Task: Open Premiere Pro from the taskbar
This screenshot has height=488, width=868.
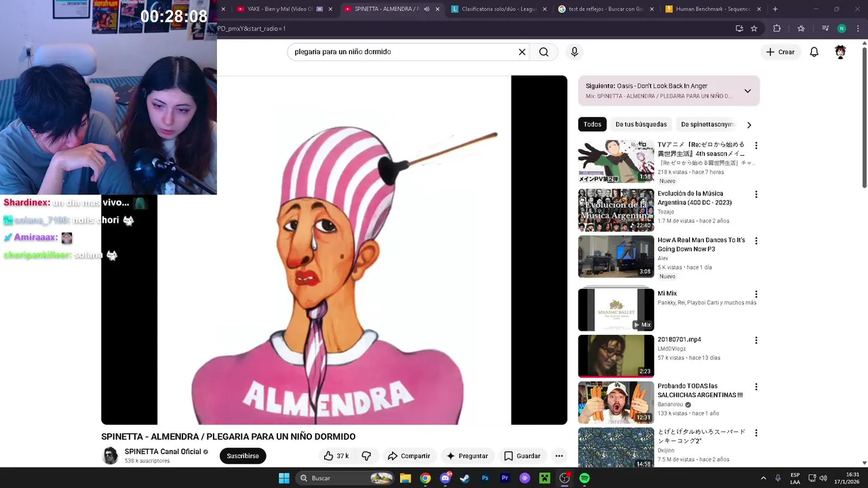Action: click(505, 478)
